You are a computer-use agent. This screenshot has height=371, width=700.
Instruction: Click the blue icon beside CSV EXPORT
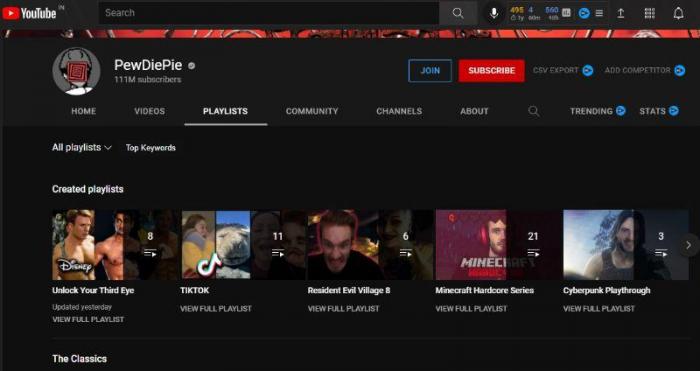click(x=588, y=71)
